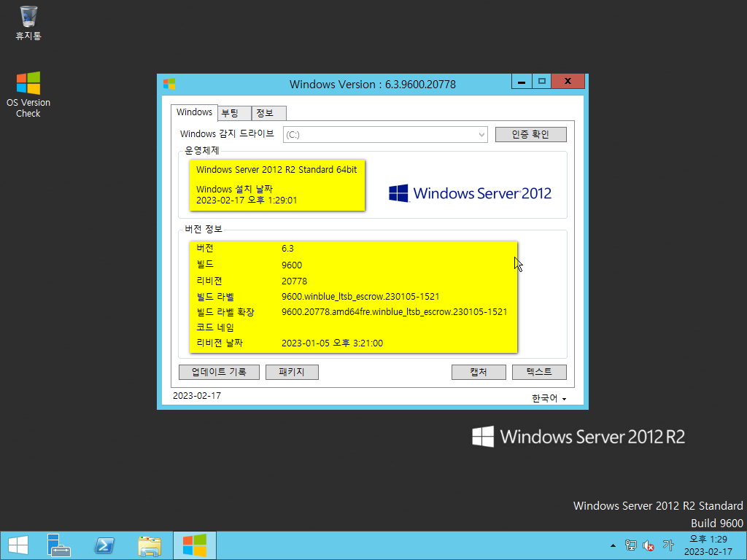Select OS Version Check taskbar button
Image resolution: width=747 pixels, height=560 pixels.
[x=194, y=545]
